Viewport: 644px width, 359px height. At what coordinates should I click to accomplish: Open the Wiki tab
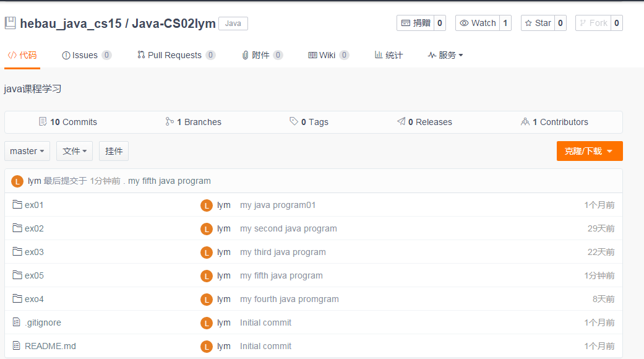coord(328,55)
